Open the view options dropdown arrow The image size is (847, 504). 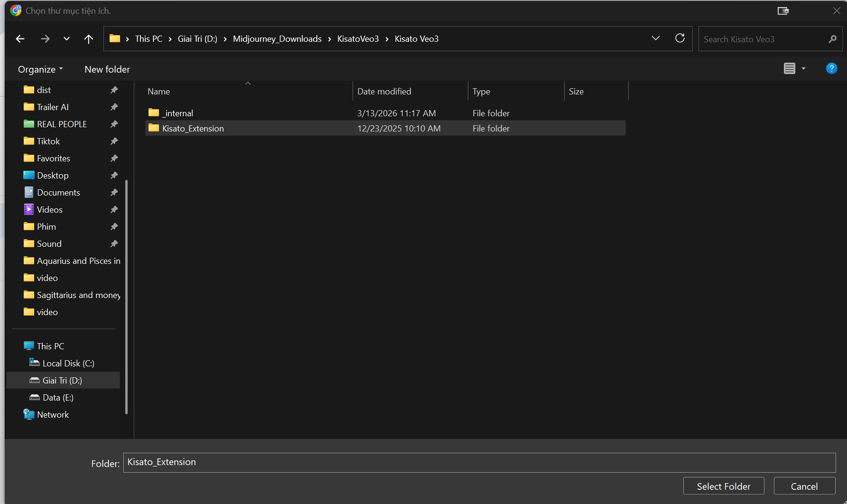(803, 69)
